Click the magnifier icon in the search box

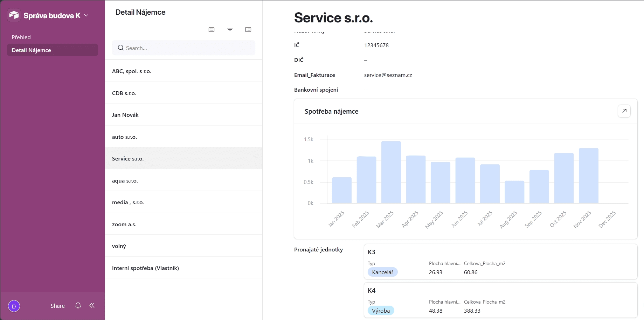click(x=120, y=48)
